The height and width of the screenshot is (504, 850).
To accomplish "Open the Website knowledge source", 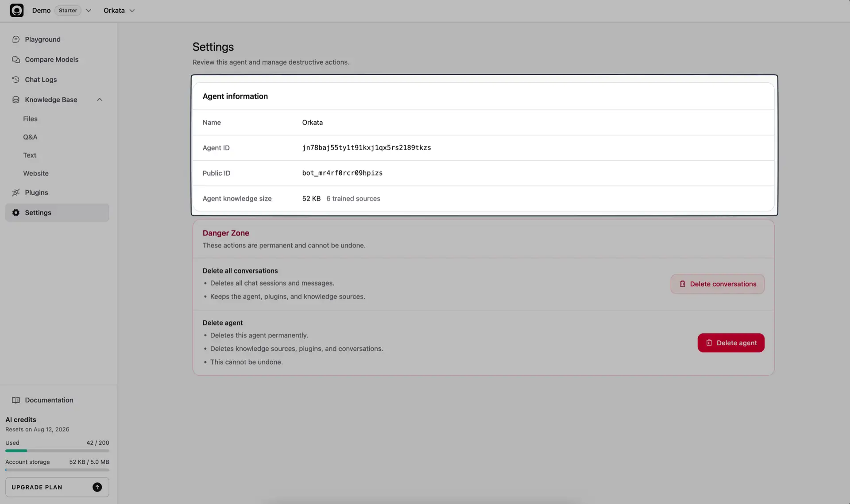I will coord(36,173).
